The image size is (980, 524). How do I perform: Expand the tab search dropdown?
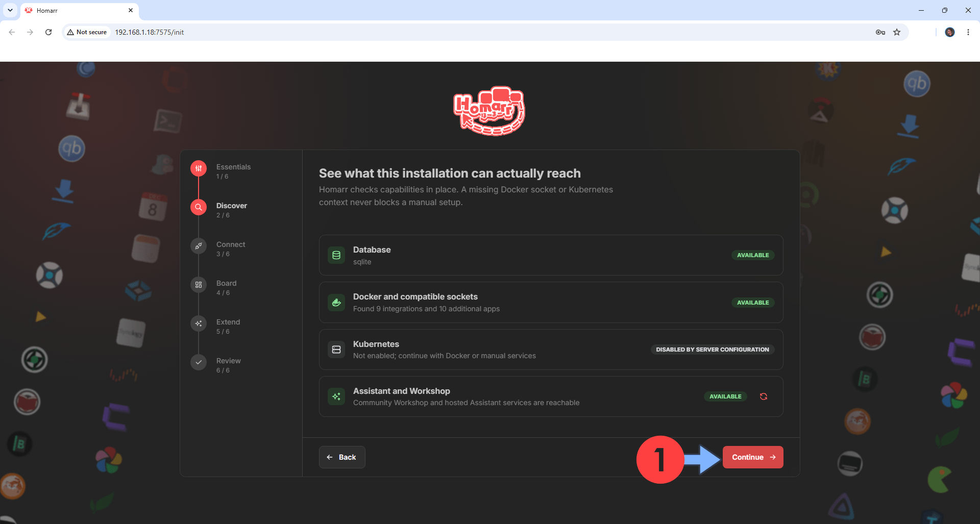pyautogui.click(x=10, y=10)
